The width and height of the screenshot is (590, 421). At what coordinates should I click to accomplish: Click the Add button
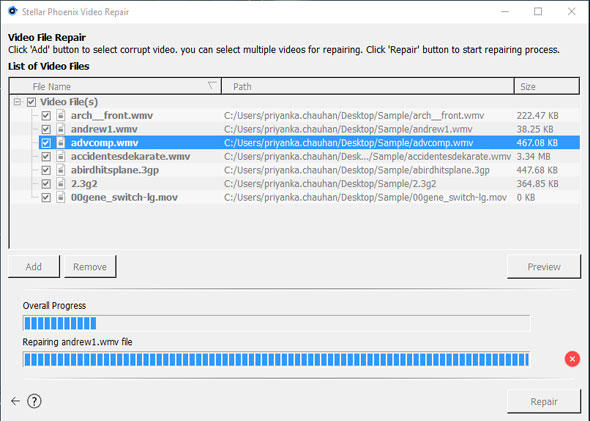pos(33,266)
